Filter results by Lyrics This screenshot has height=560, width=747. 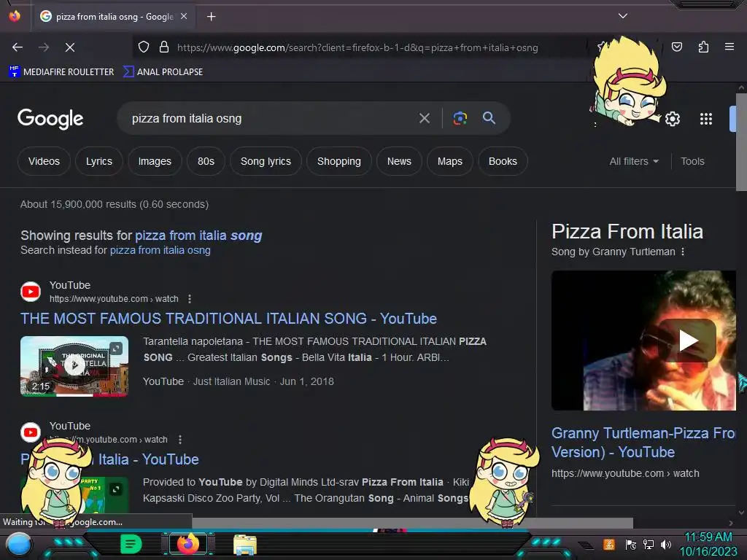coord(99,161)
